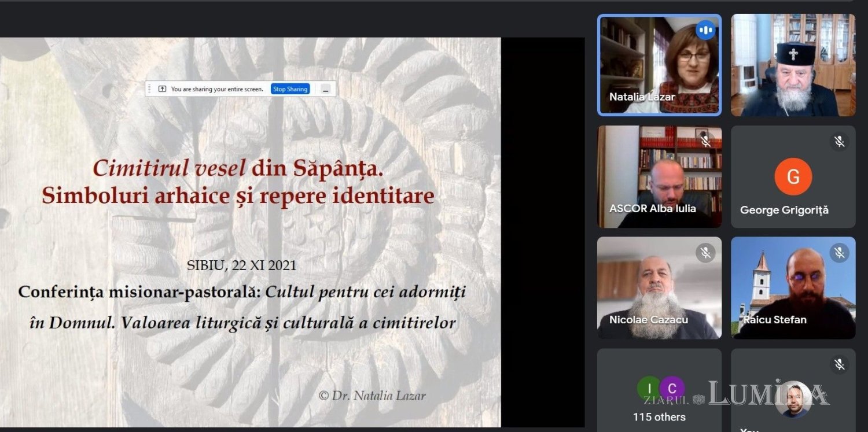
Task: Select the unlabeled priest's video tile
Action: pos(793,65)
